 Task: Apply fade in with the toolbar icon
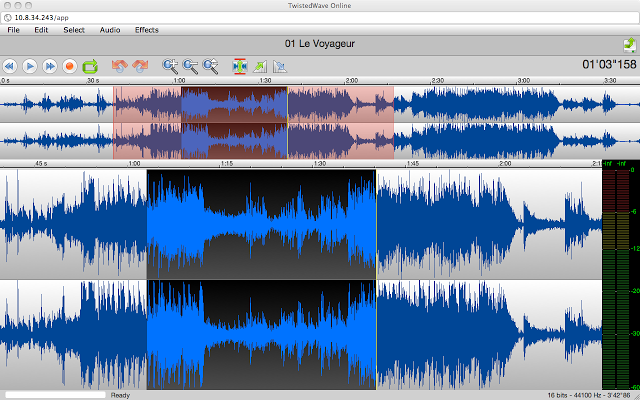point(261,66)
